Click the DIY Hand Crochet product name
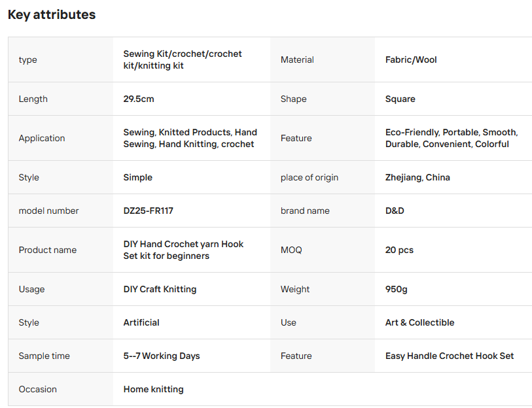The height and width of the screenshot is (408, 532). click(183, 250)
